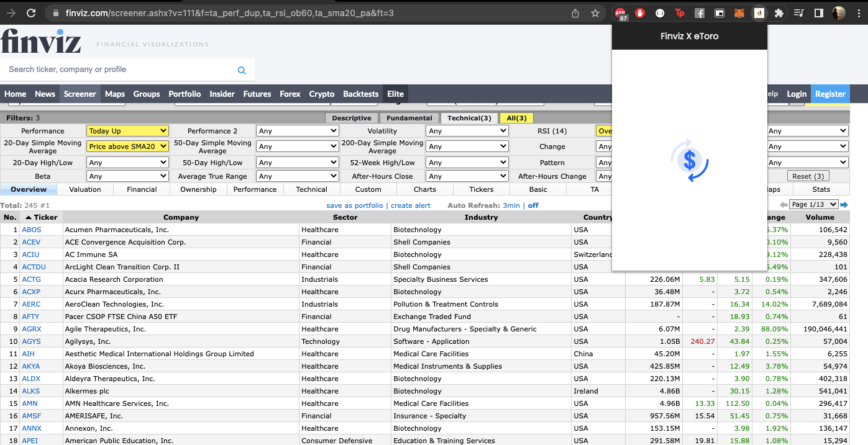Bookmark this page with the star icon

click(595, 13)
